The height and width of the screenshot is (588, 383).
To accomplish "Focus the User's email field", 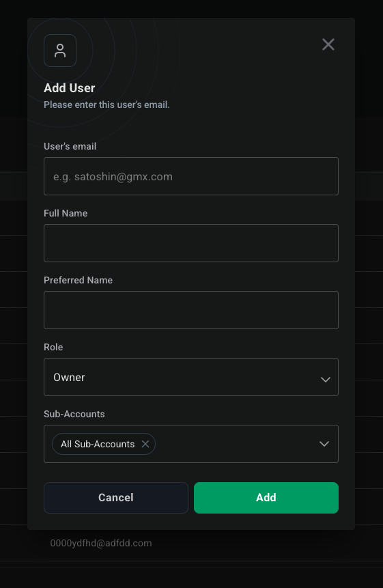I will click(x=191, y=176).
